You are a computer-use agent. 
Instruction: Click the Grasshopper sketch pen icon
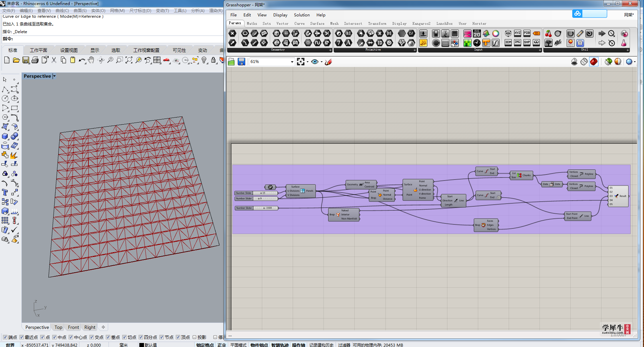pos(329,62)
